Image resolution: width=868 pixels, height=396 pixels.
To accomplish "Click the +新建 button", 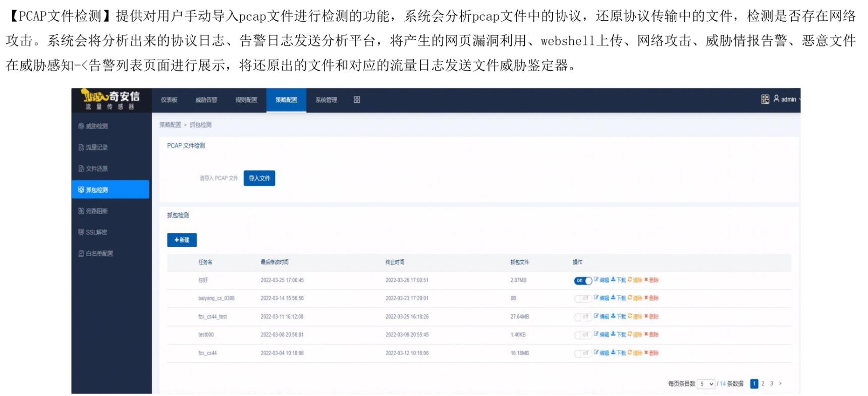I will click(182, 240).
